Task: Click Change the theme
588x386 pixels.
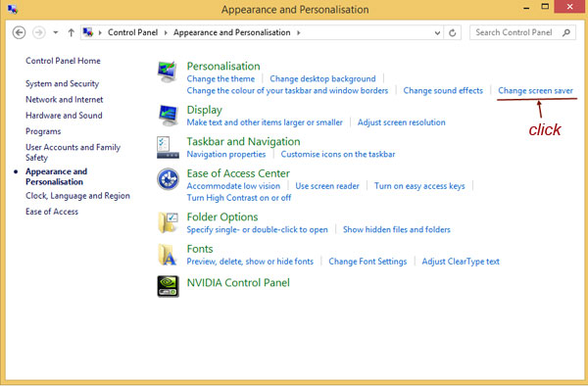Action: point(220,78)
